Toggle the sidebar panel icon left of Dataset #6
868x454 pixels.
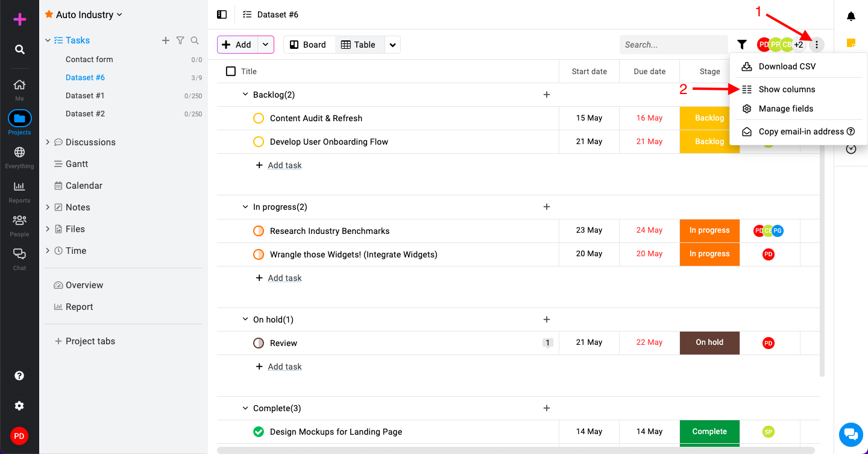pos(222,14)
